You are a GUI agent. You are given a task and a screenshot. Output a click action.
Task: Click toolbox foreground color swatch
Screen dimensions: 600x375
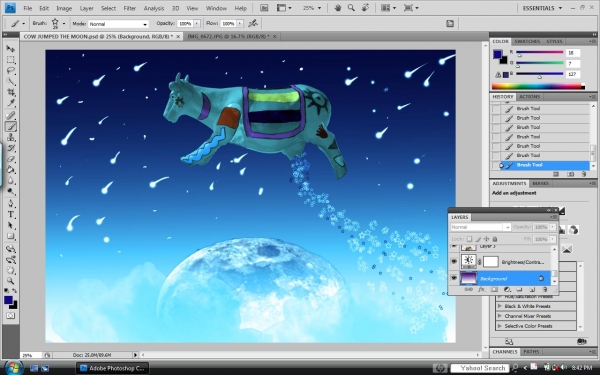tap(8, 300)
